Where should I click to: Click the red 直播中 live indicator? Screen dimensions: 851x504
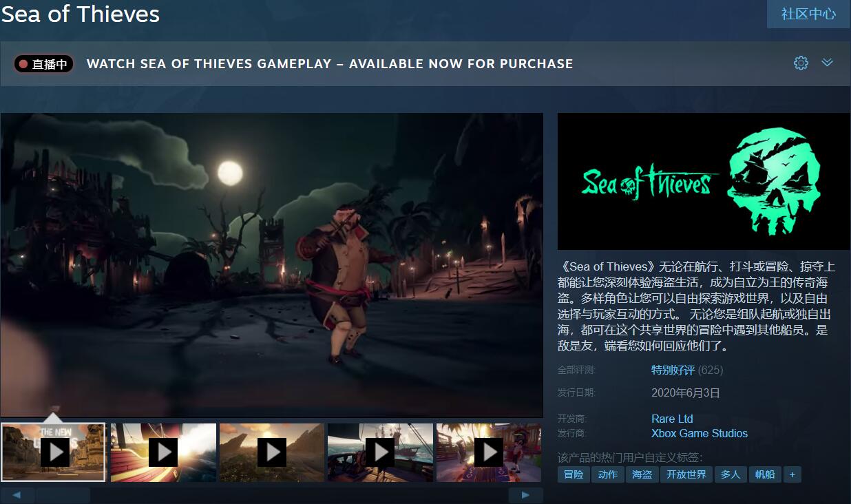click(43, 64)
